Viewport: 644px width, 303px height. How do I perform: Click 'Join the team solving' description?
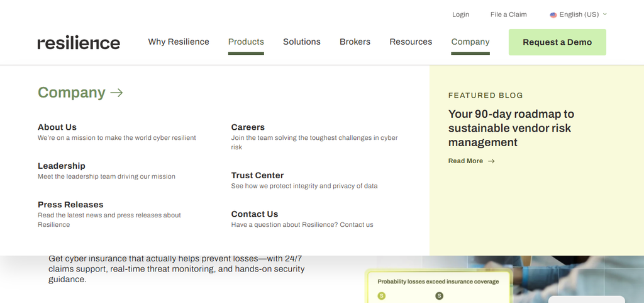[x=314, y=142]
